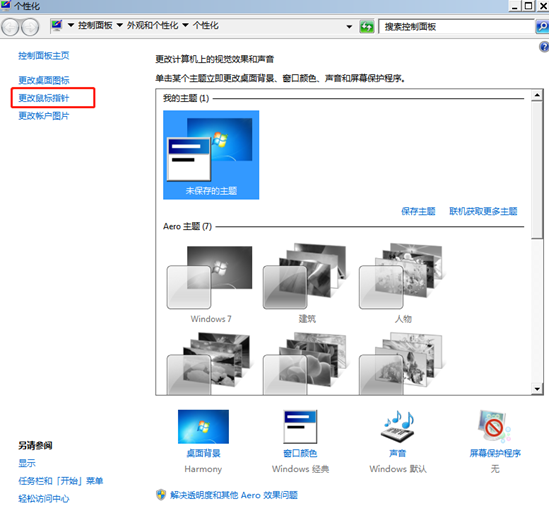Screen dimensions: 549x518
Task: Open 更改鼠标指针 link
Action: pos(44,98)
